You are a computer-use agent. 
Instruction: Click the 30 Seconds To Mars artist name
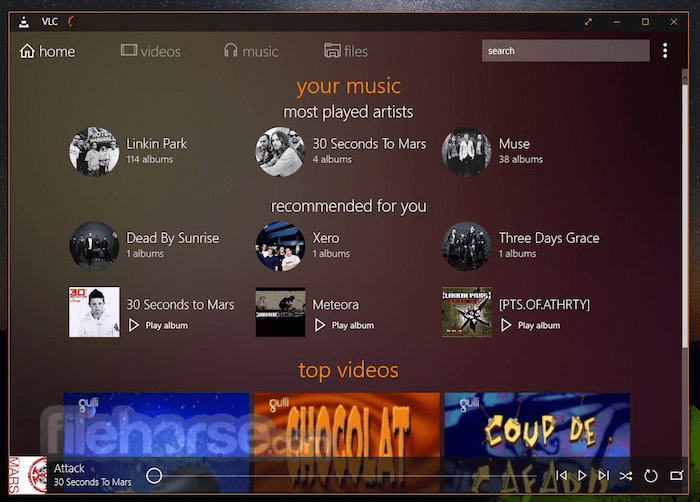click(369, 144)
